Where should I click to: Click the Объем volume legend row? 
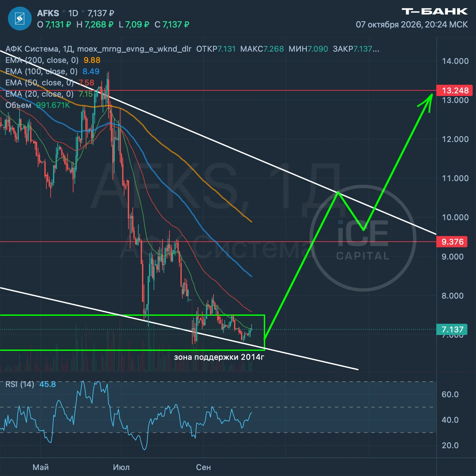point(38,105)
